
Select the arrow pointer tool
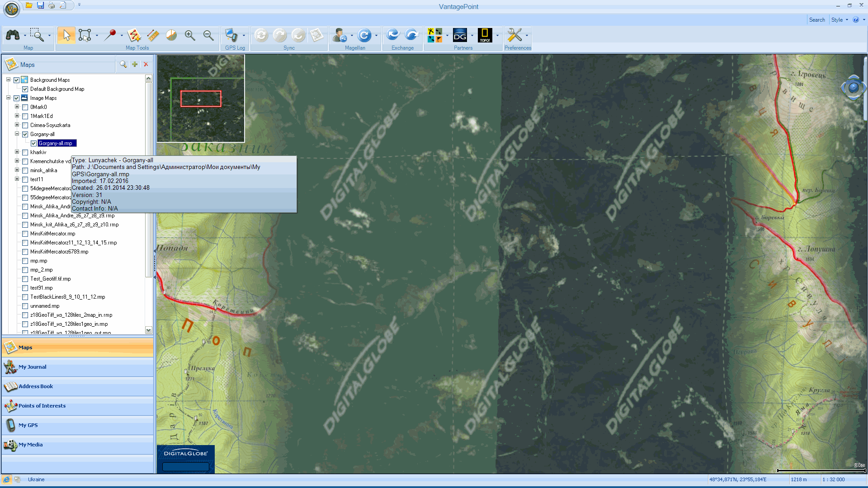(x=66, y=35)
